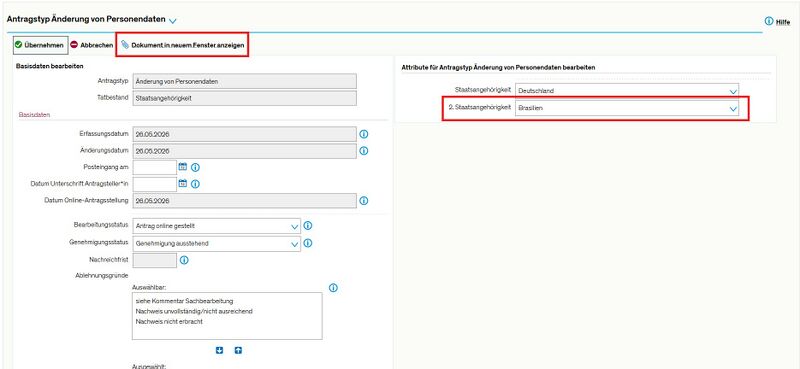Click the Antragstyp field Änderung von Personendaten
Image resolution: width=800 pixels, height=369 pixels.
point(244,82)
